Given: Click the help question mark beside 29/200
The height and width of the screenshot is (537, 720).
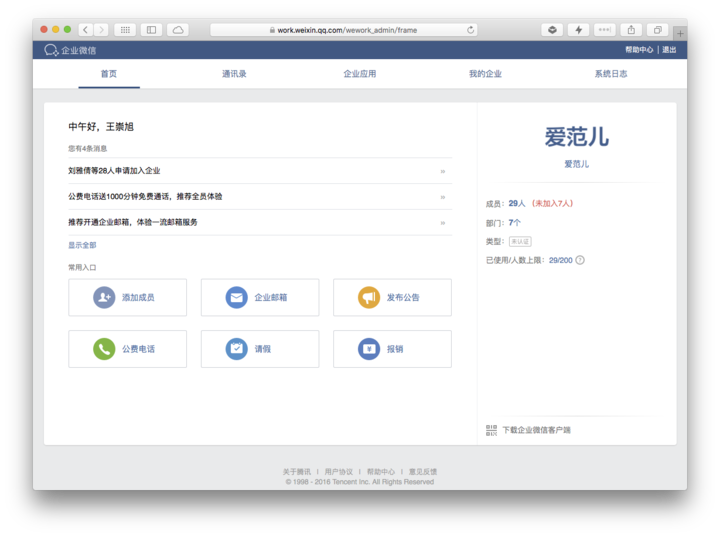Looking at the screenshot, I should coord(580,260).
